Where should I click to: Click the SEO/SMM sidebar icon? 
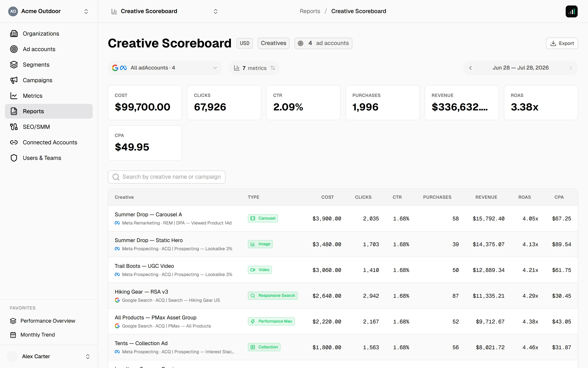pos(14,127)
